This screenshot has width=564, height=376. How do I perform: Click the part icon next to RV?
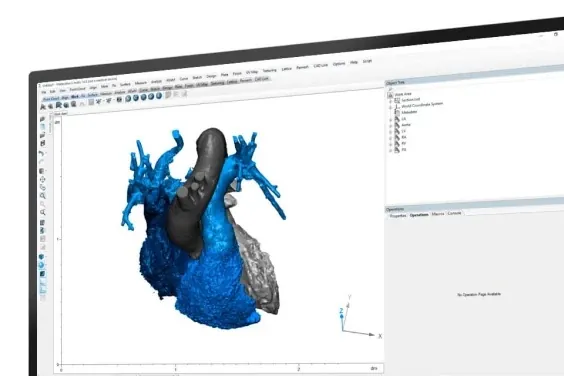click(397, 144)
